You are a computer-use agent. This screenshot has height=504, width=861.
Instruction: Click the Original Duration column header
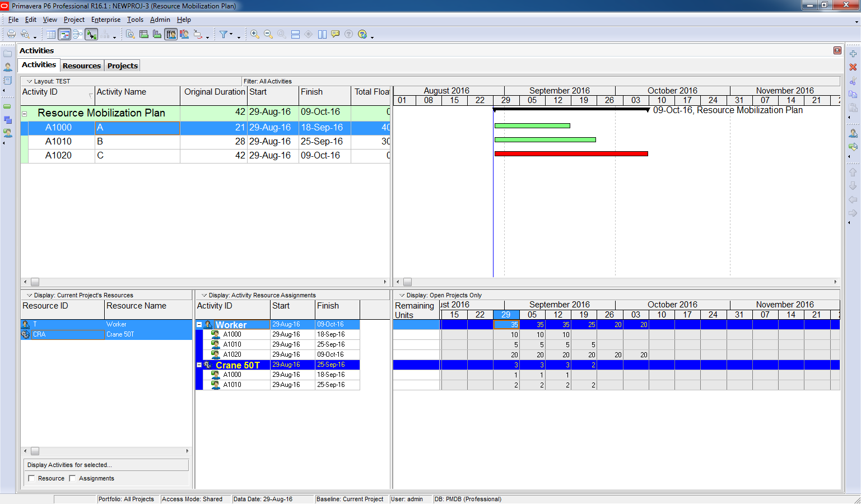point(214,92)
